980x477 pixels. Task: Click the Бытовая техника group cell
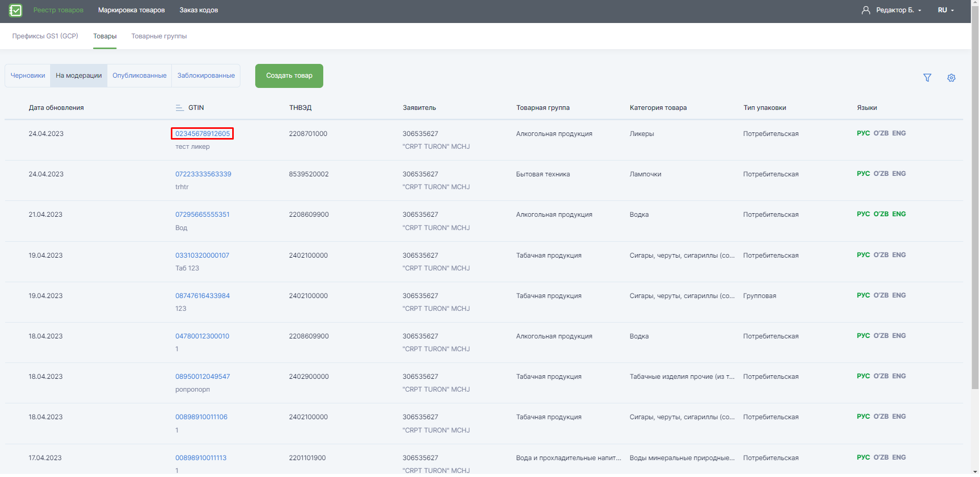pos(543,174)
